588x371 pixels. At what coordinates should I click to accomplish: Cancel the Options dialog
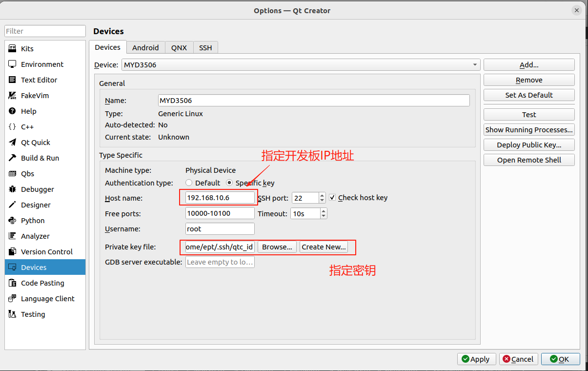coord(518,359)
